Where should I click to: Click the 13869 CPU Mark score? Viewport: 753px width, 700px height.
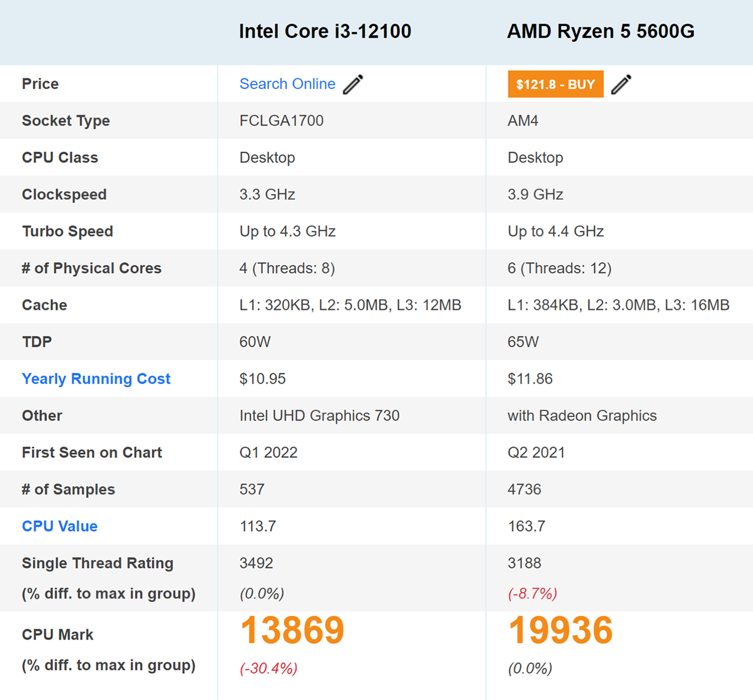[292, 630]
